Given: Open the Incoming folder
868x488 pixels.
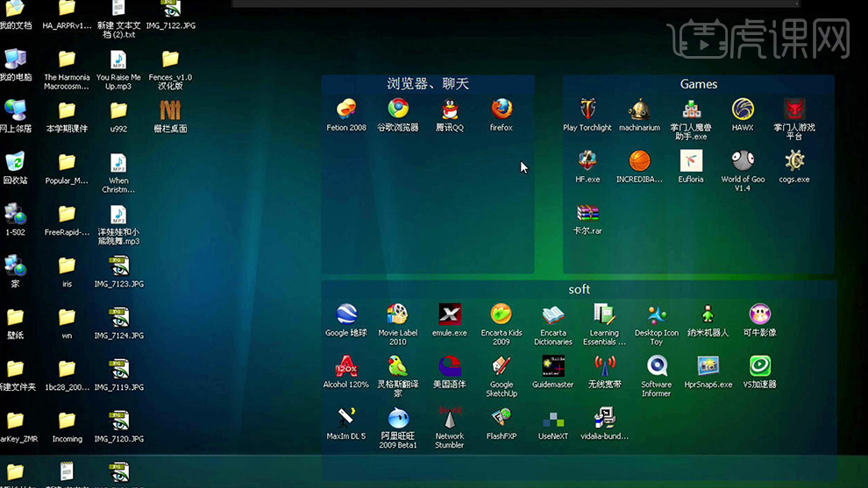Looking at the screenshot, I should [67, 421].
